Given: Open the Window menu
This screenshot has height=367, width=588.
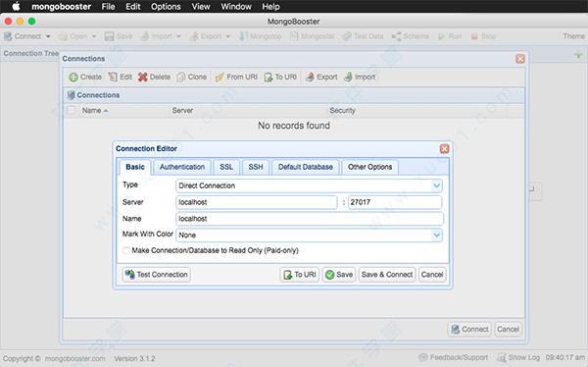Looking at the screenshot, I should coord(236,7).
